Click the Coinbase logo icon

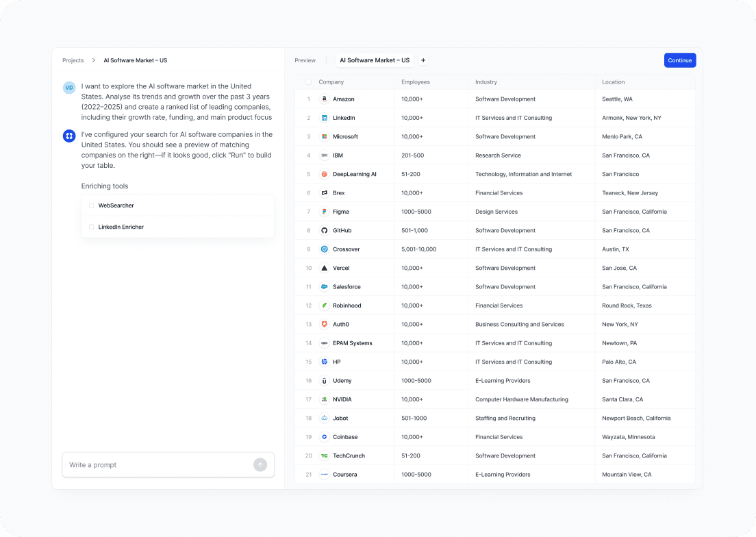[x=325, y=437]
